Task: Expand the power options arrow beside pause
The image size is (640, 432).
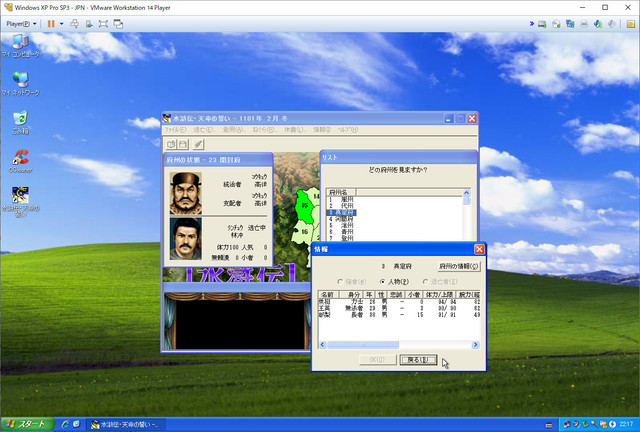Action: tap(62, 24)
